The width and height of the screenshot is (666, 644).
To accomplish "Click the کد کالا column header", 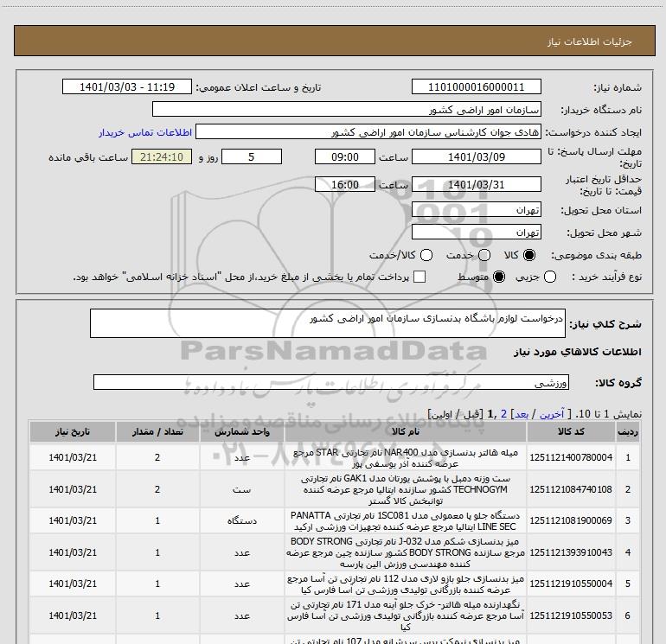I will (571, 431).
